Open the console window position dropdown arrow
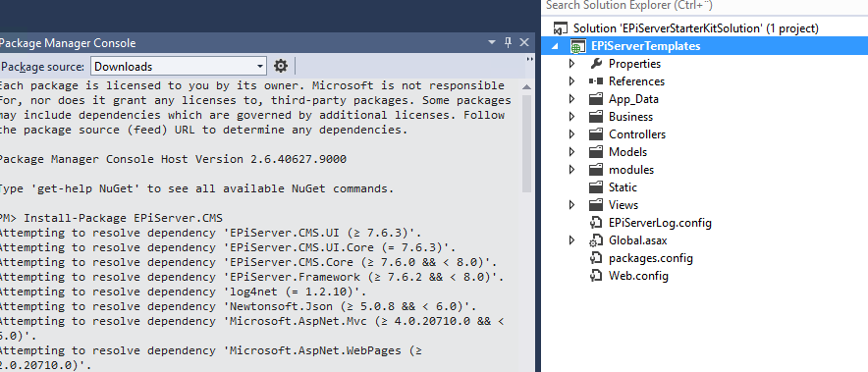This screenshot has height=372, width=868. [491, 42]
